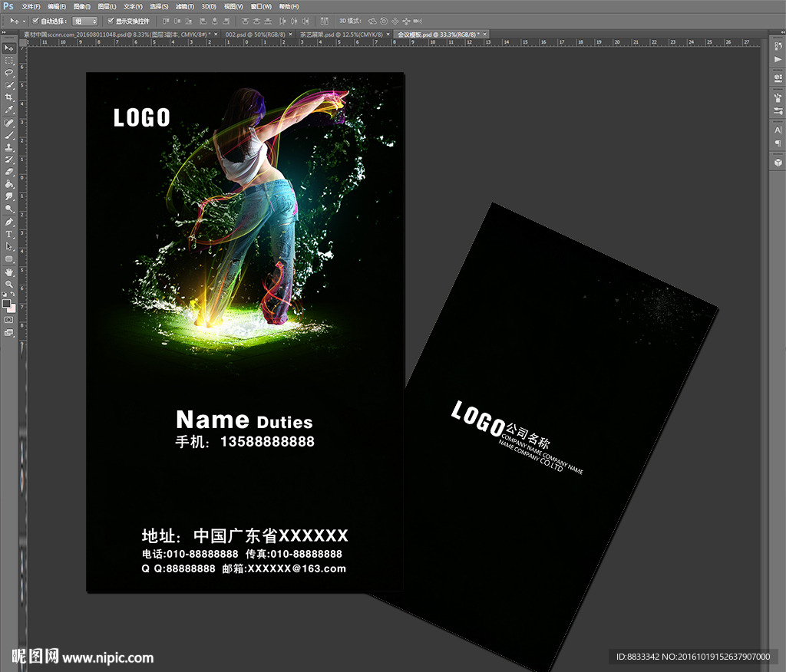Select the Eraser tool

point(9,172)
